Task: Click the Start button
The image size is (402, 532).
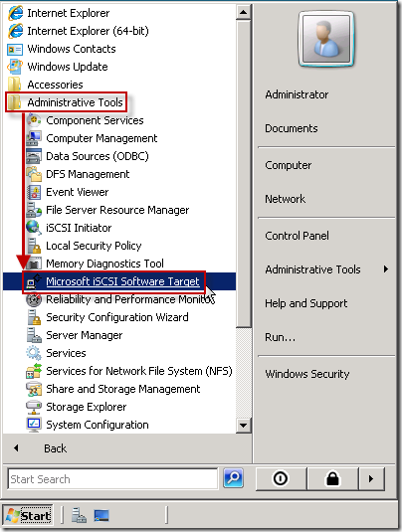Action: pos(29,516)
